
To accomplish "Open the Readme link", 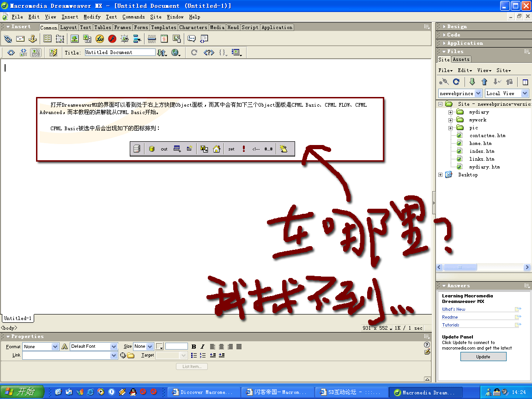I will 450,317.
